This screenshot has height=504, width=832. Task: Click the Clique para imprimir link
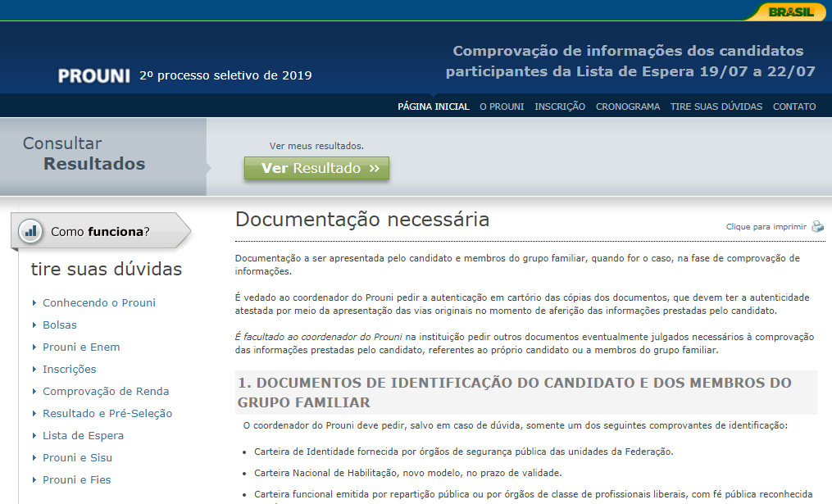(x=766, y=225)
